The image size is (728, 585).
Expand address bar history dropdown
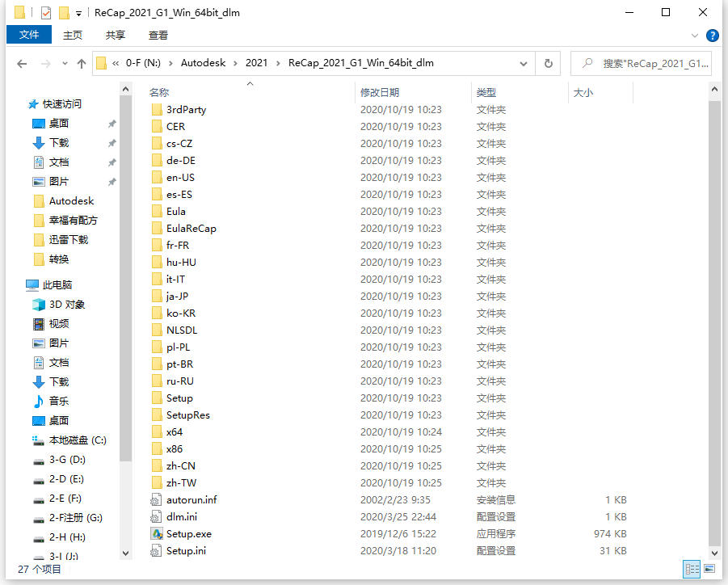tap(524, 63)
